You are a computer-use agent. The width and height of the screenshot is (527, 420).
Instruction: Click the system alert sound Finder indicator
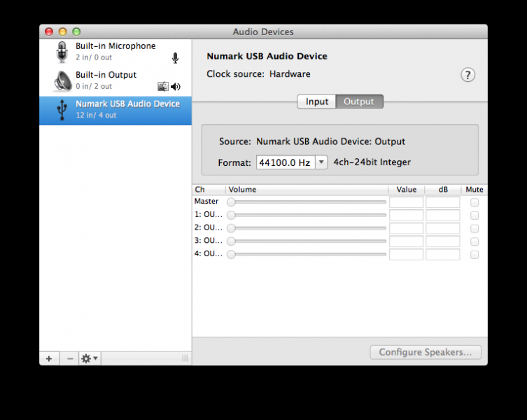163,86
